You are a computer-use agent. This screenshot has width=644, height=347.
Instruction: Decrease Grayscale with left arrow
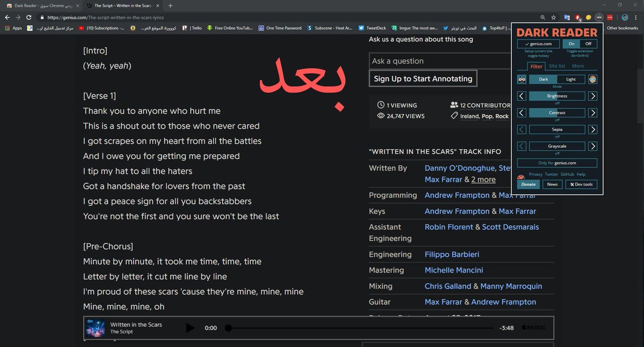[522, 146]
